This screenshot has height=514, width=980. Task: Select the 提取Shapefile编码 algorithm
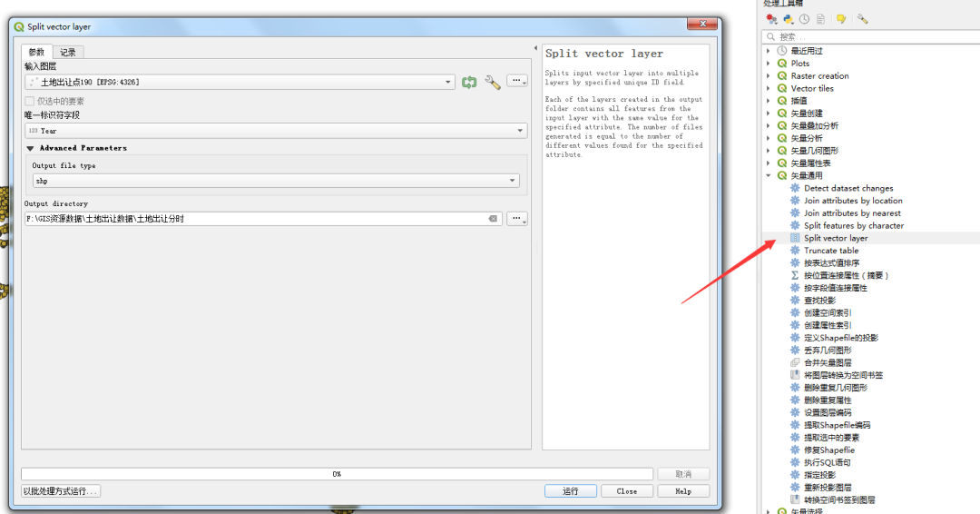837,425
